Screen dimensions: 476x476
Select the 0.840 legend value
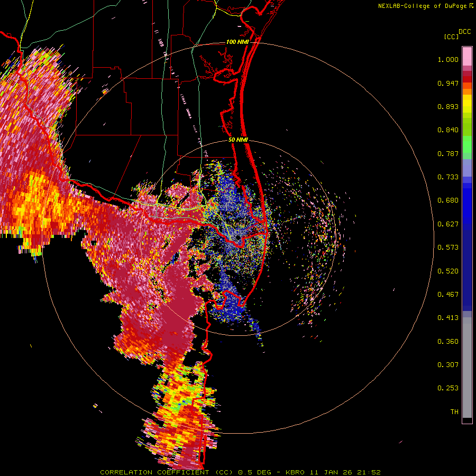click(448, 130)
